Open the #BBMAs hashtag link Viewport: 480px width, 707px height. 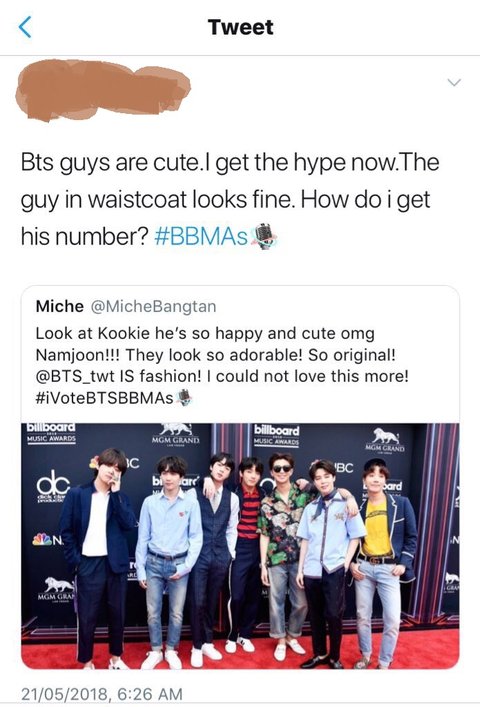pyautogui.click(x=201, y=236)
